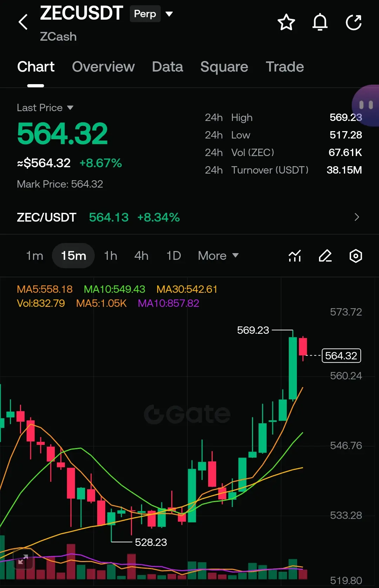379x588 pixels.
Task: Expand the More timeframes dropdown
Action: [x=218, y=256]
